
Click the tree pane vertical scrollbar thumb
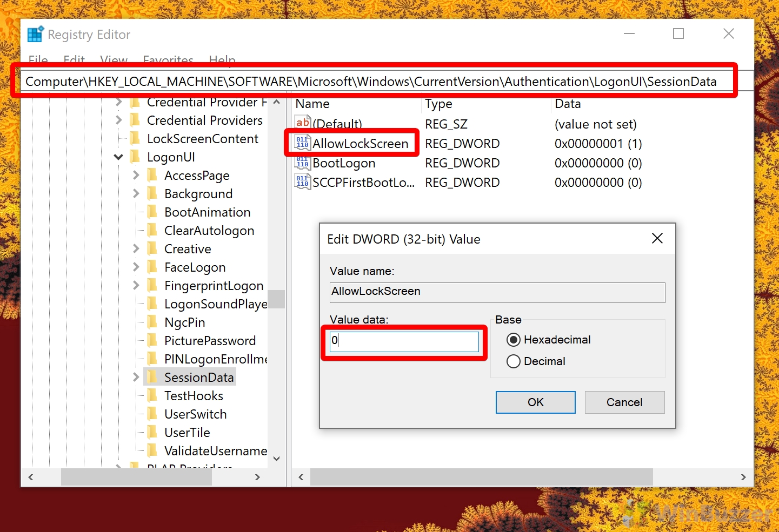276,299
